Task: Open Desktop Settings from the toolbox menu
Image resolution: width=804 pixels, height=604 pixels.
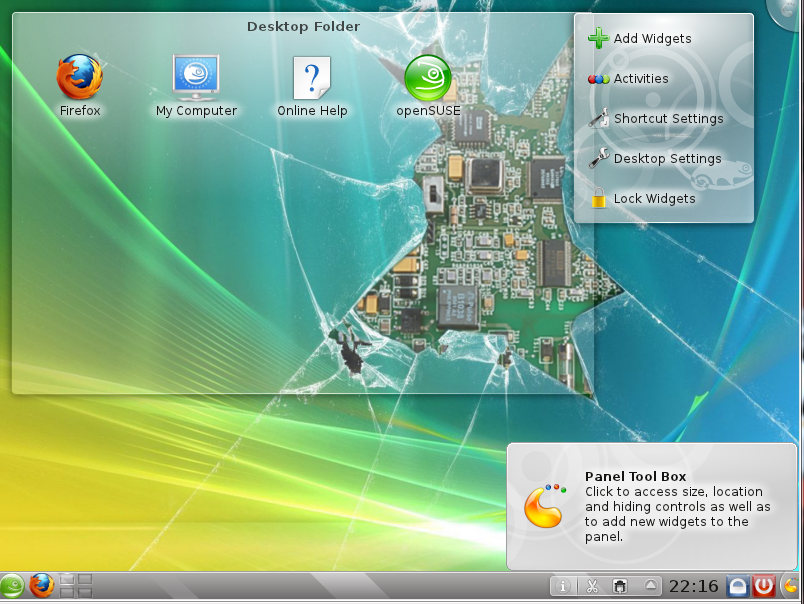Action: pos(655,158)
